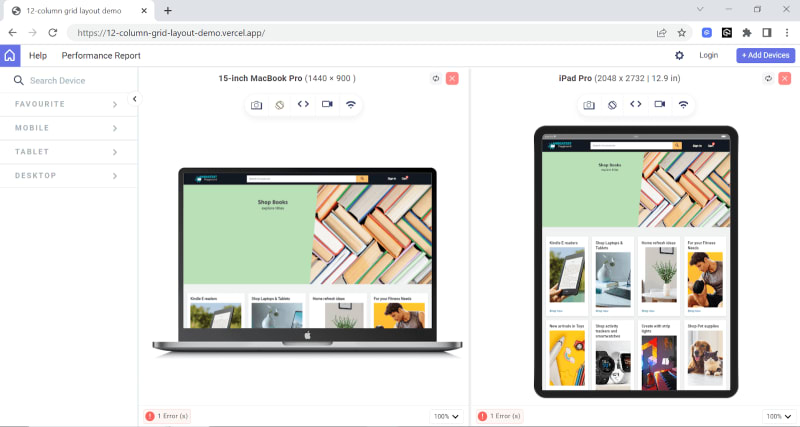Open the tab search chevron in title bar

[700, 9]
